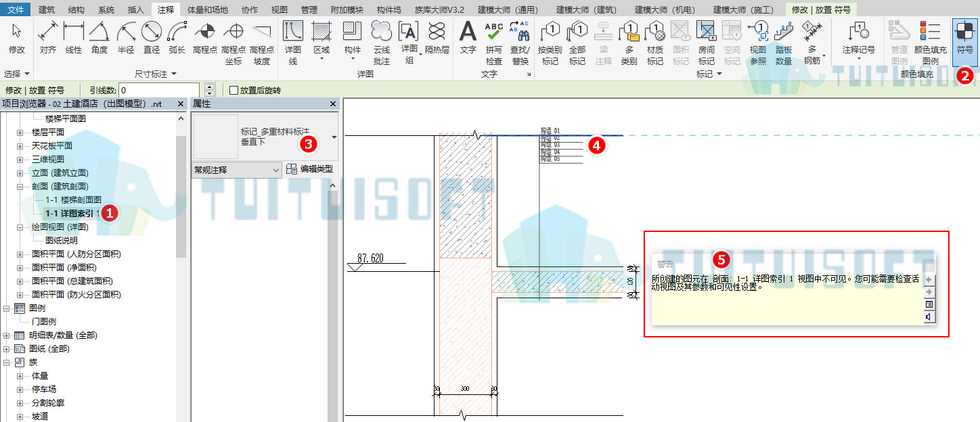Click the 全部标记 tag all tool
This screenshot has height=422, width=980.
[577, 43]
